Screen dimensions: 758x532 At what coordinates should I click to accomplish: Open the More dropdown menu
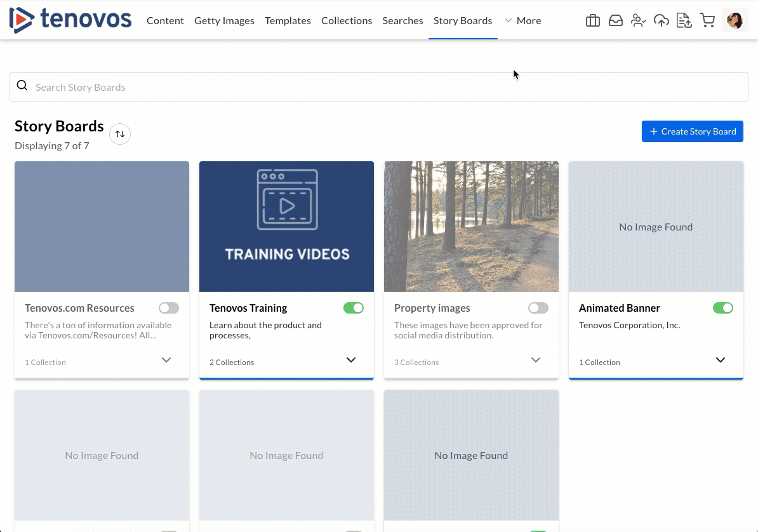point(523,20)
